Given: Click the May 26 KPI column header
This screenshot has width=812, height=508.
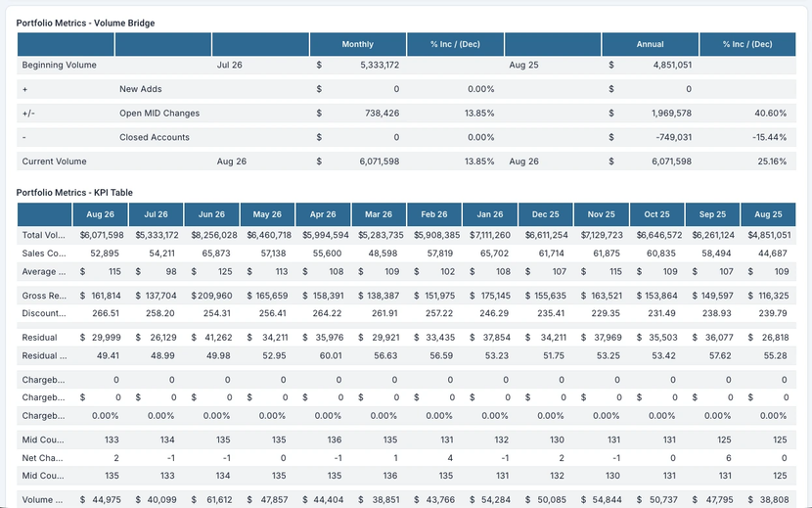Looking at the screenshot, I should tap(267, 214).
